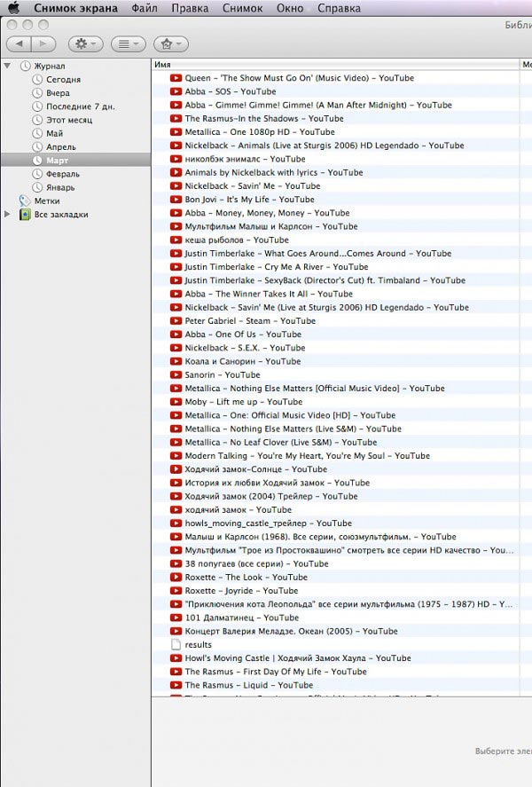Expand the Все закладки folder
532x787 pixels.
[x=8, y=215]
